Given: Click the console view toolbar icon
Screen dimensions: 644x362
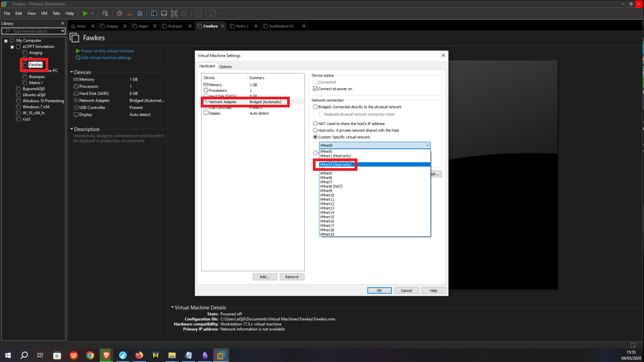Looking at the screenshot, I should [x=199, y=13].
